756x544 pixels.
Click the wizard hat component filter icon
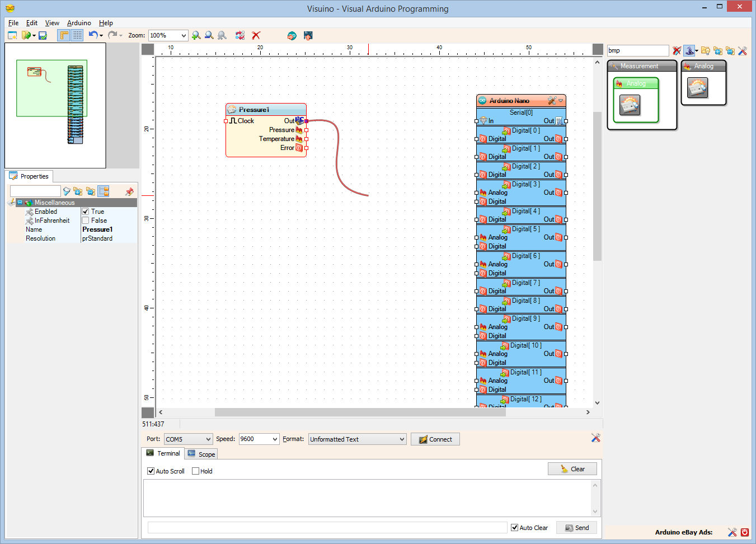(x=689, y=50)
